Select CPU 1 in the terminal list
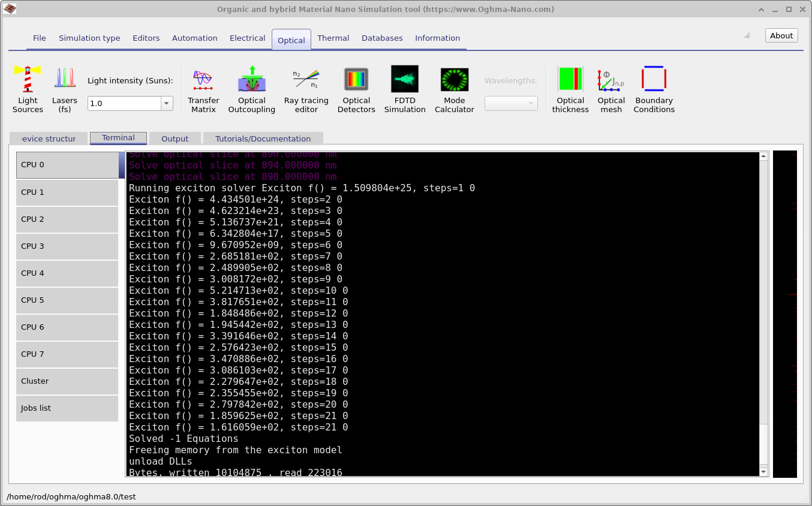The image size is (812, 506). click(67, 192)
